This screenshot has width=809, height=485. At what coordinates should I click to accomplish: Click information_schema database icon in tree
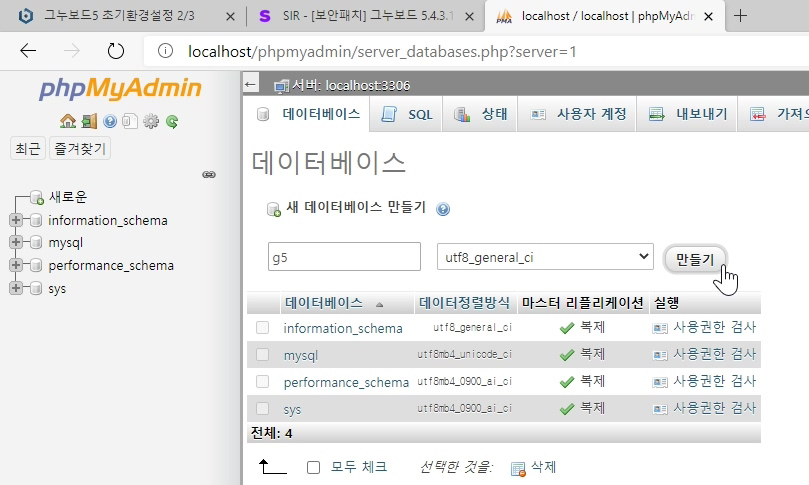(x=36, y=220)
